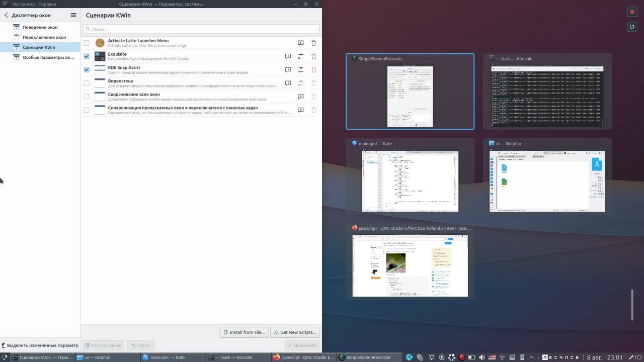The width and height of the screenshot is (644, 362).
Task: Enable the Видеостена script checkbox
Action: (87, 83)
